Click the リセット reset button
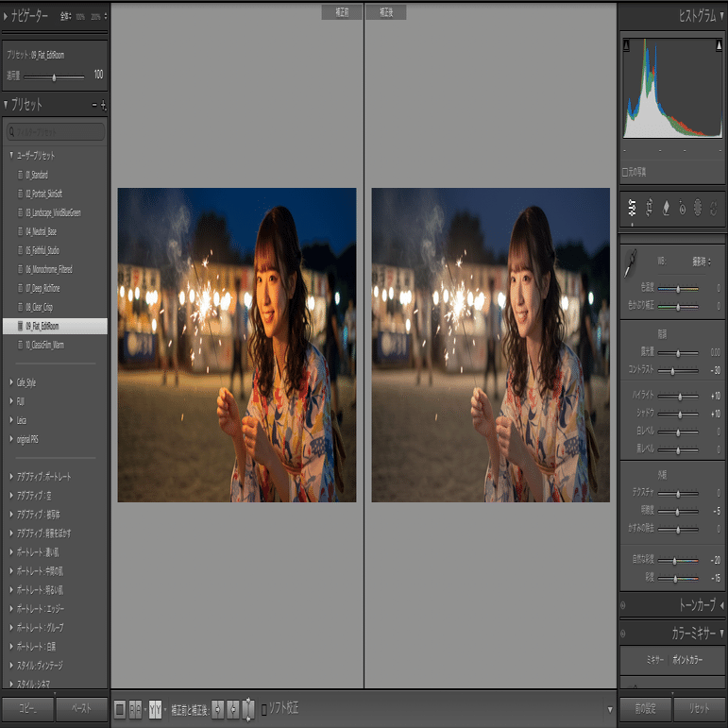Screen dimensions: 728x728 pos(699,708)
